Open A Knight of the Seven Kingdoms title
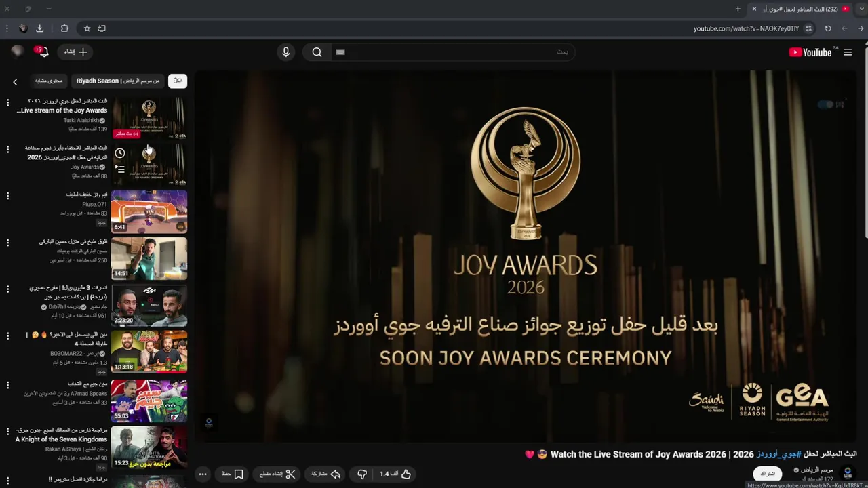868x488 pixels. point(62,439)
